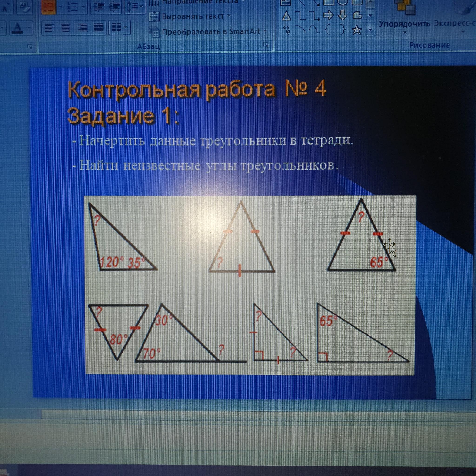
Task: Choose the down arrow block shape
Action: point(343,15)
